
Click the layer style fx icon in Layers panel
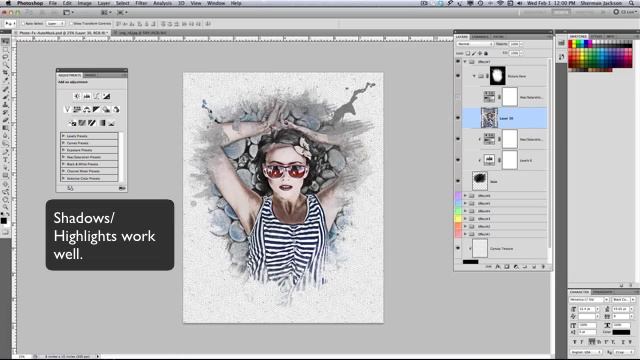click(498, 267)
